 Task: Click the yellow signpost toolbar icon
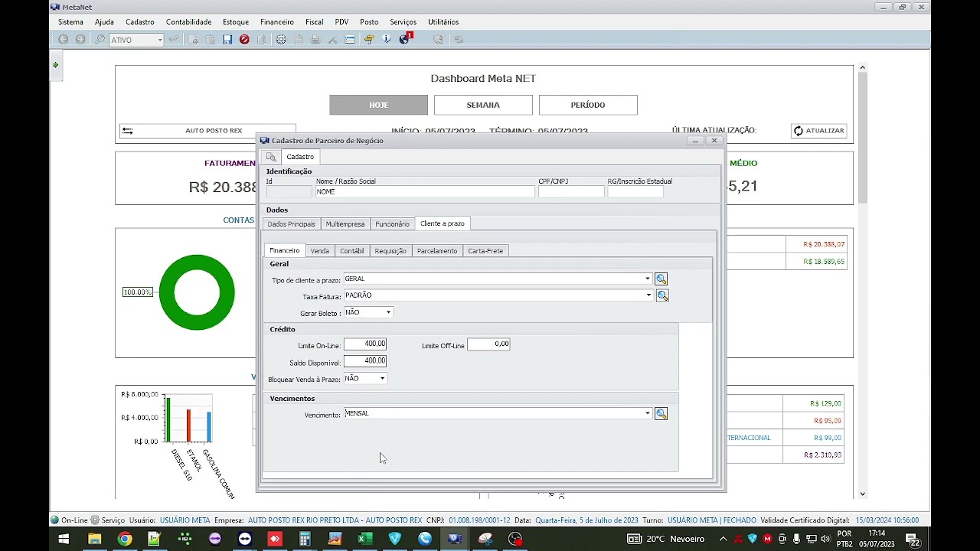click(369, 39)
